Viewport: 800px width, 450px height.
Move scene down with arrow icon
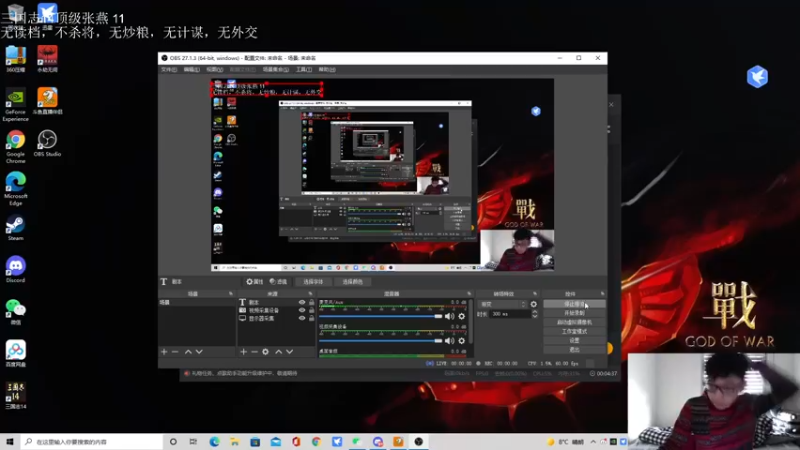tap(199, 352)
